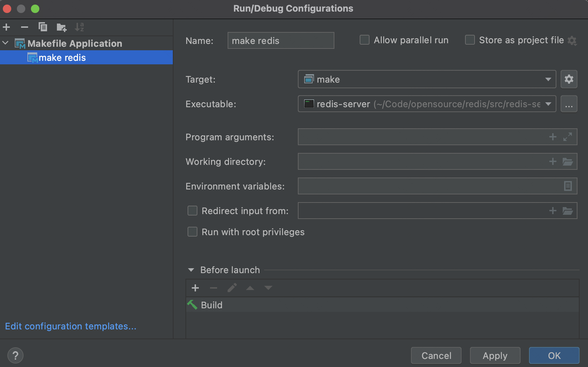This screenshot has height=367, width=588.
Task: Check Store as project file
Action: pos(470,40)
